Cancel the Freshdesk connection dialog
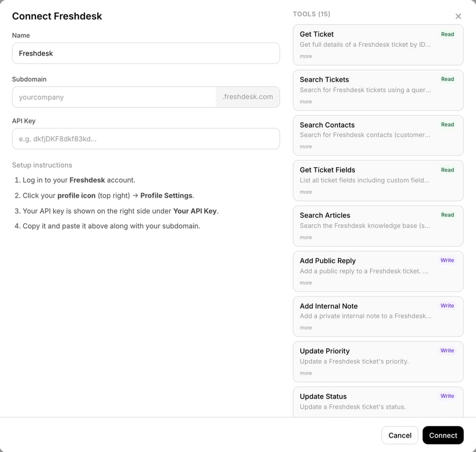476x452 pixels. tap(400, 435)
